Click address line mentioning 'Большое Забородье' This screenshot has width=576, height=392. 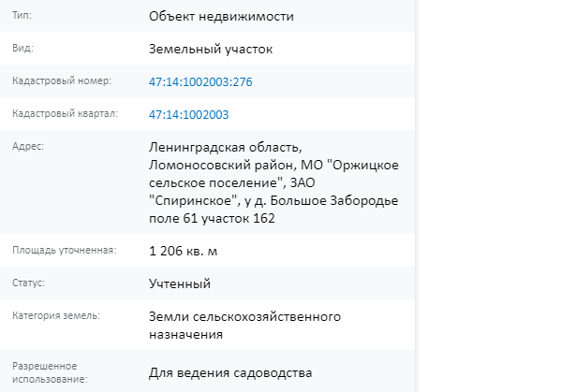click(273, 201)
